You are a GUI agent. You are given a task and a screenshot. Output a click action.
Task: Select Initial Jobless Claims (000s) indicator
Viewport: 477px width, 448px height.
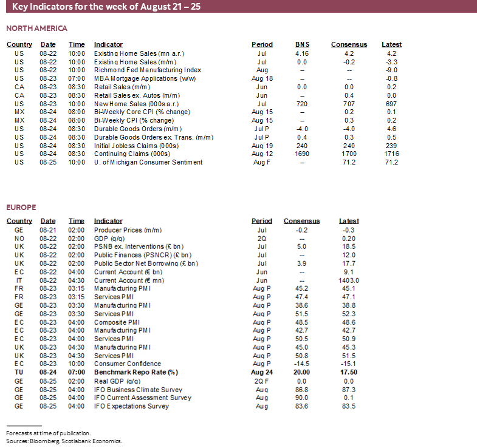point(136,146)
